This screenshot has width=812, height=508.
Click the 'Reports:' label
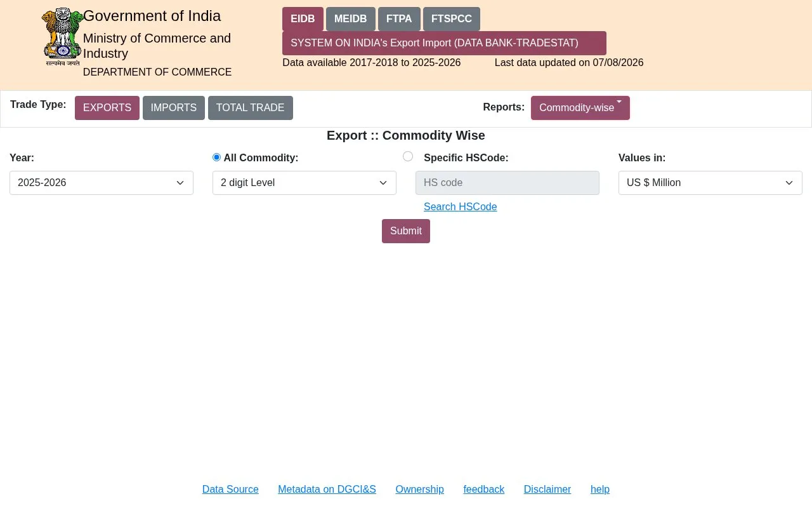504,107
